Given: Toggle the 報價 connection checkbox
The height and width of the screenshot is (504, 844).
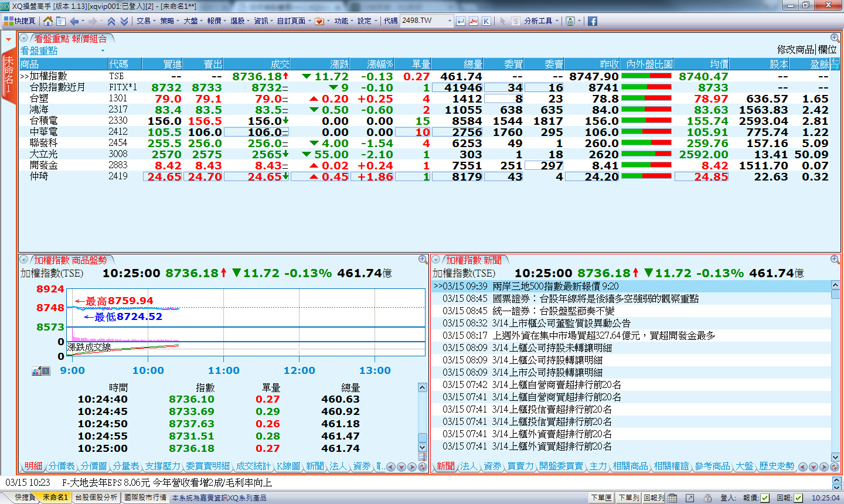Looking at the screenshot, I should coord(764,498).
